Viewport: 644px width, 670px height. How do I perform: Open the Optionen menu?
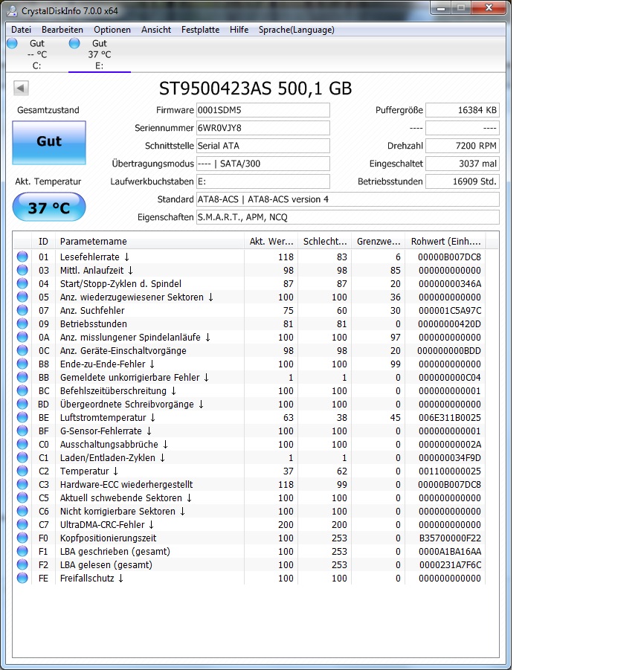tap(112, 30)
